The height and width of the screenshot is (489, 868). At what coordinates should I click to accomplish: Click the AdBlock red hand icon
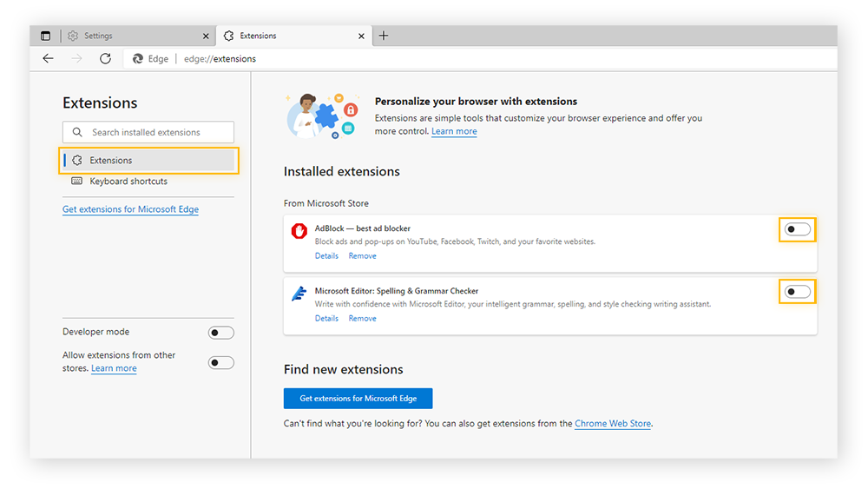(x=299, y=231)
